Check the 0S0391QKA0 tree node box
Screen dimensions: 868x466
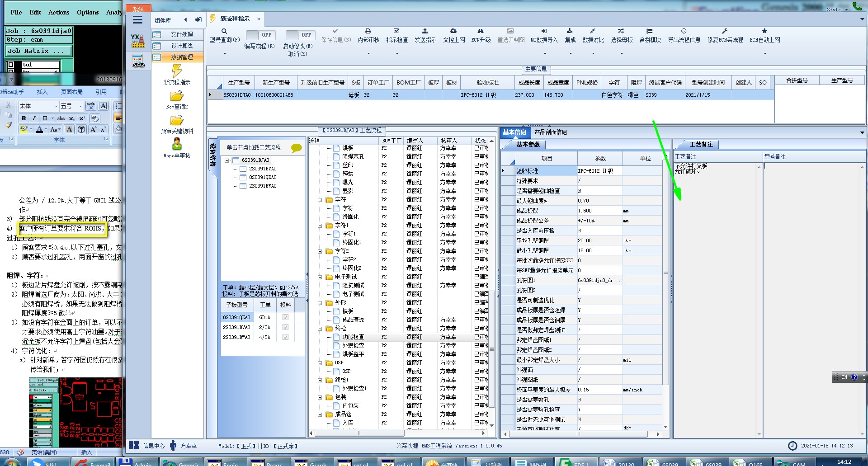coord(243,177)
